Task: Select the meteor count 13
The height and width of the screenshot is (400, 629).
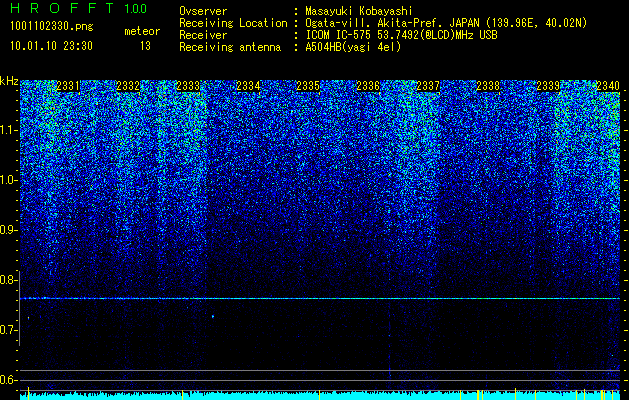Action: point(145,46)
